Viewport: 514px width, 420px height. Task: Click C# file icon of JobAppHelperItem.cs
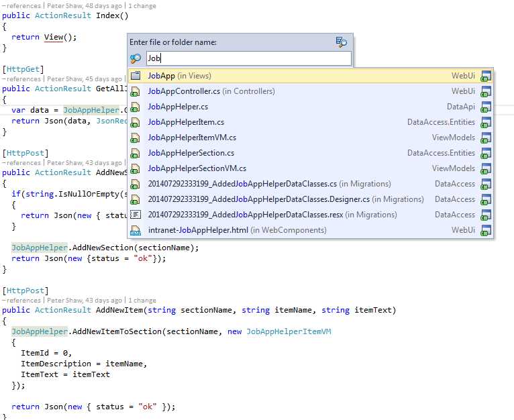pos(135,122)
